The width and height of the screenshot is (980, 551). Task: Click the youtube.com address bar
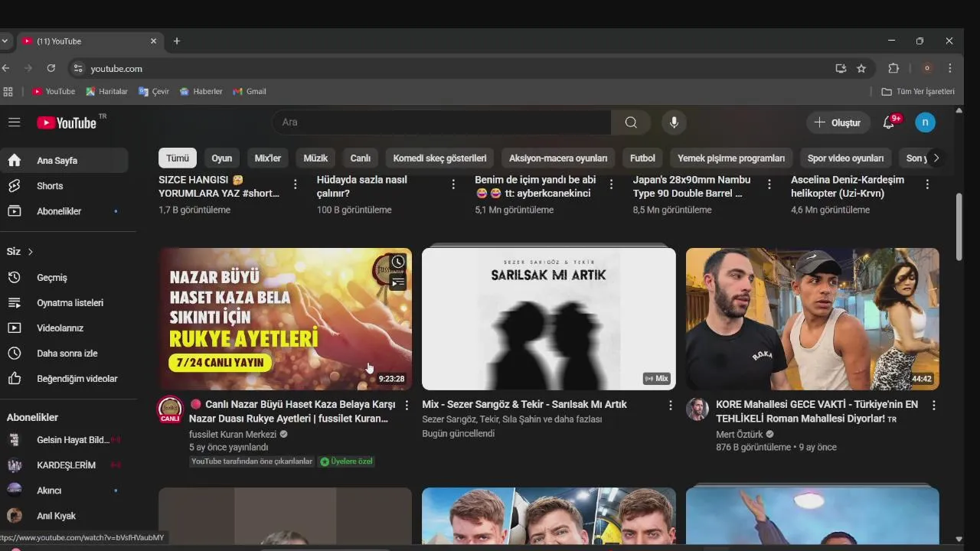[452, 68]
